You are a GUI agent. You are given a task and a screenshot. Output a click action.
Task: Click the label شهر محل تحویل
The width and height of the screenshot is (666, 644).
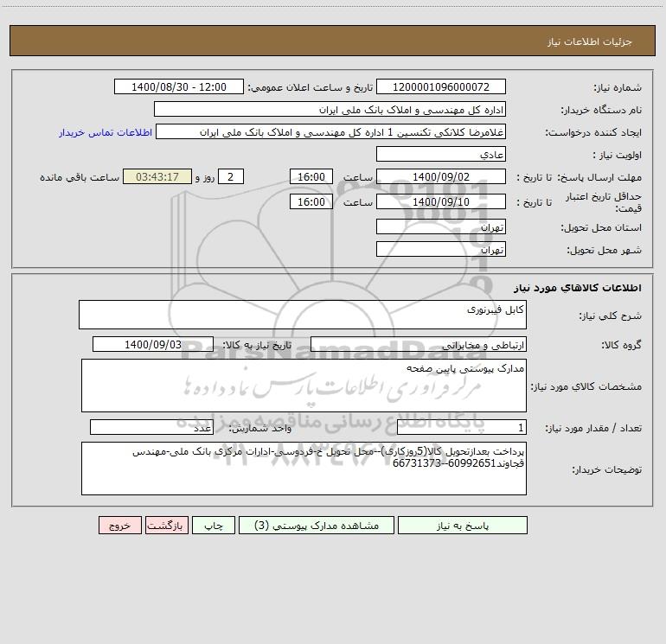(604, 250)
